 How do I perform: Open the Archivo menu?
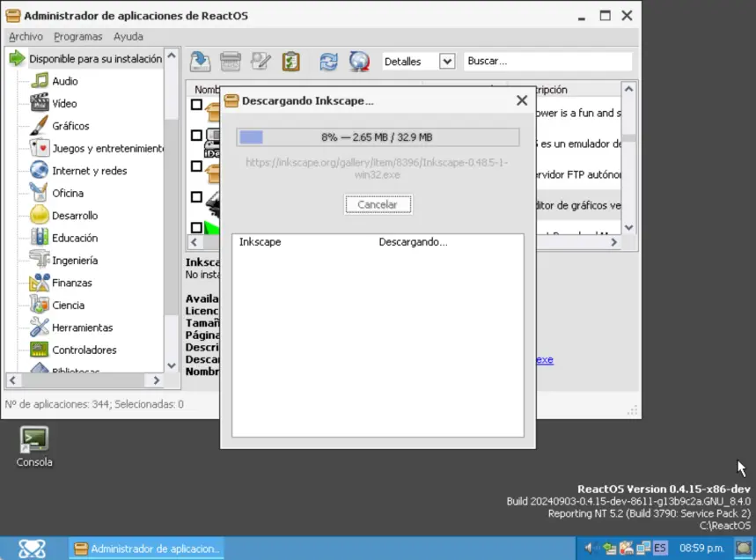pyautogui.click(x=26, y=37)
